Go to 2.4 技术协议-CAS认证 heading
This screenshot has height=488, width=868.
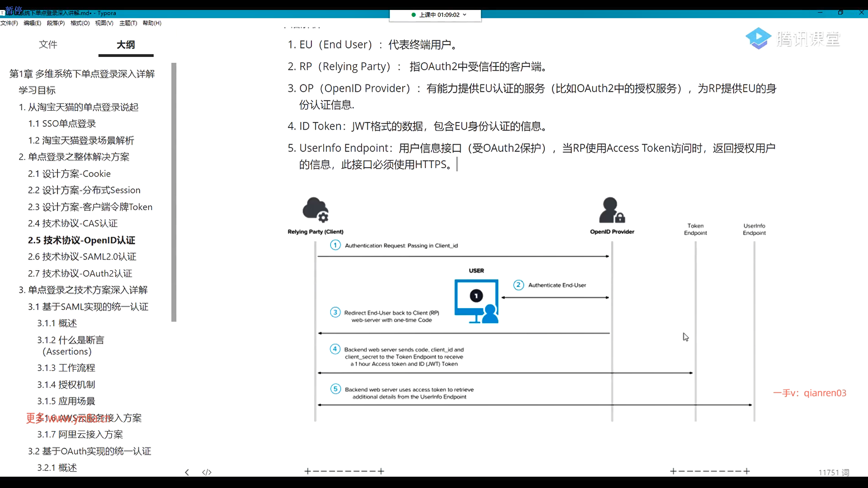[73, 223]
